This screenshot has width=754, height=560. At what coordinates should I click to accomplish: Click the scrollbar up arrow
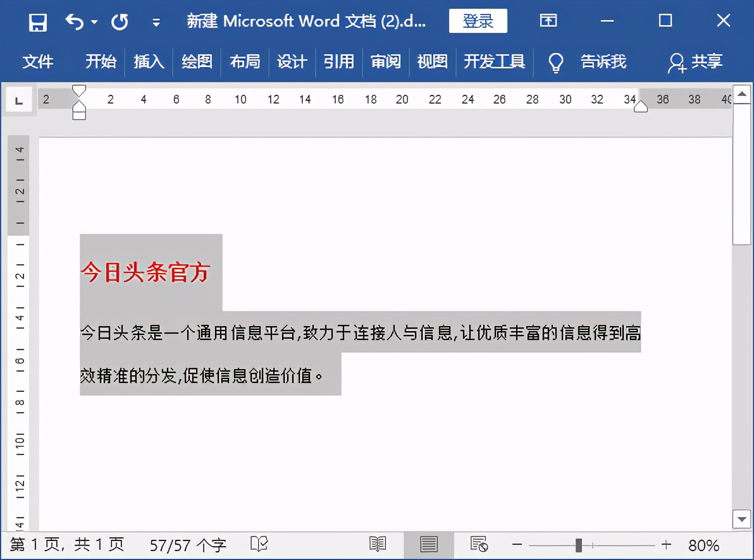[742, 94]
